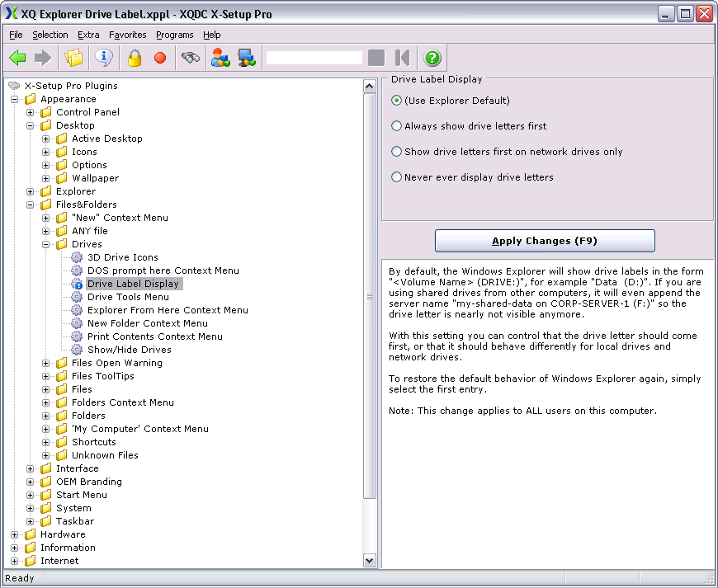Open the Extra menu
The image size is (718, 588).
[x=88, y=35]
